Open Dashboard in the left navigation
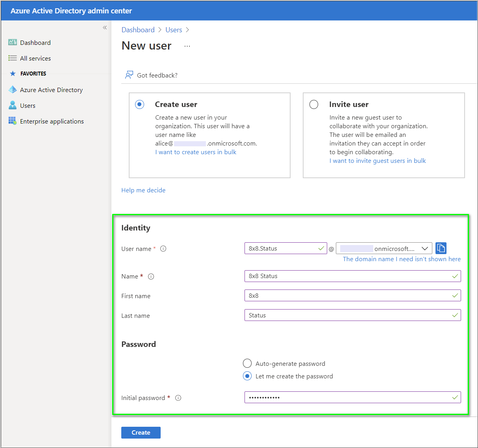The width and height of the screenshot is (478, 448). (x=35, y=42)
